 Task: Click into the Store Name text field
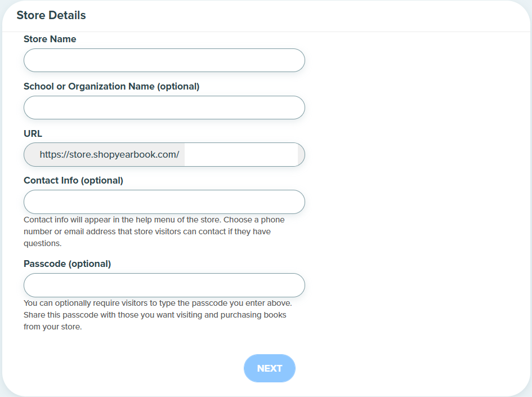pos(164,60)
